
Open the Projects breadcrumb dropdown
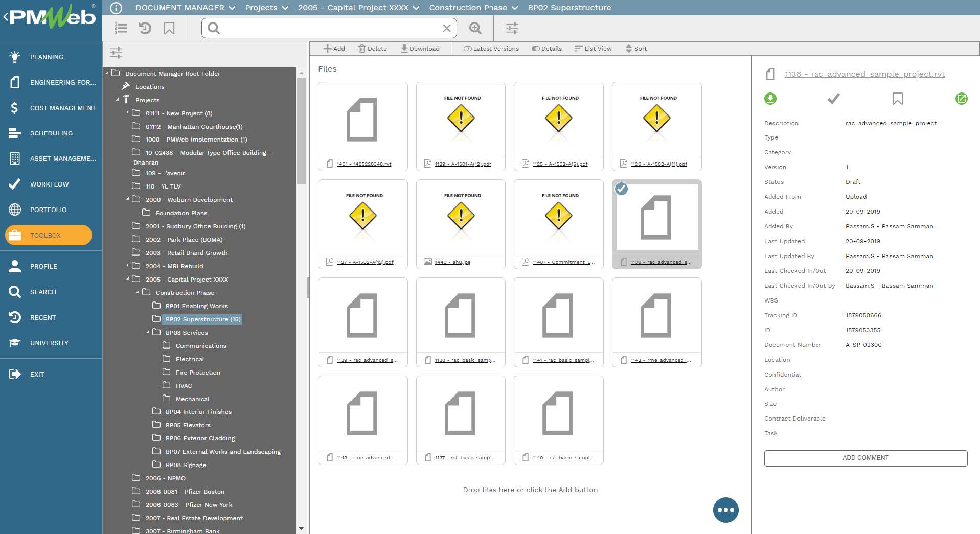pos(285,8)
